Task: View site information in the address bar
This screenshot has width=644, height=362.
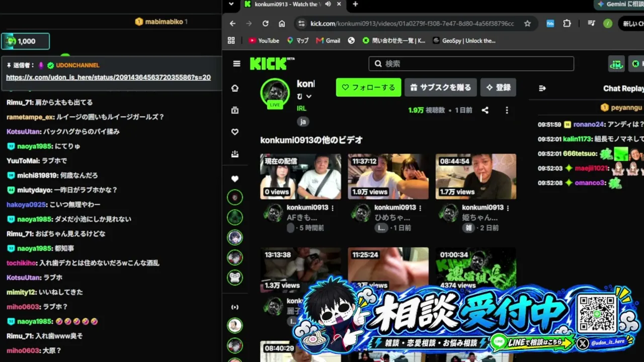Action: [301, 24]
